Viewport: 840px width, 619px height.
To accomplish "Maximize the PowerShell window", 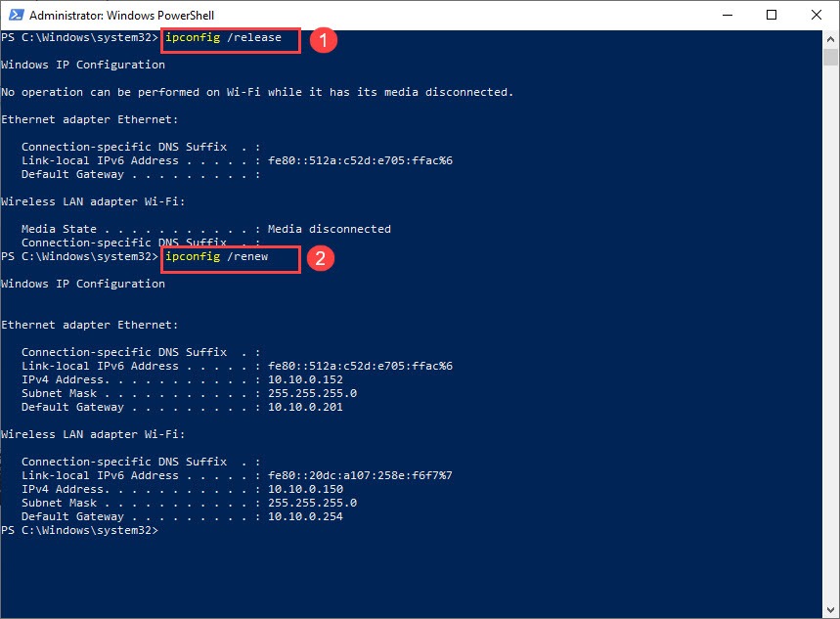I will pos(772,15).
